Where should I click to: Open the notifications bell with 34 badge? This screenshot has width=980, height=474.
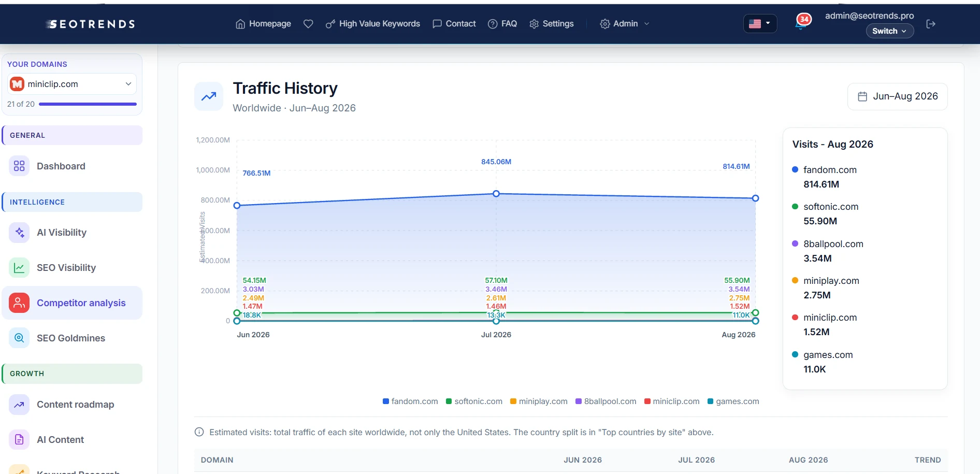(x=802, y=22)
